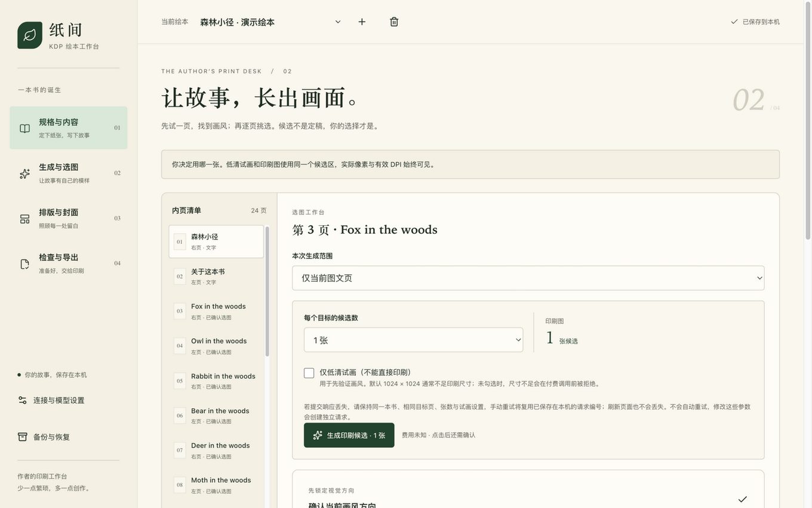The height and width of the screenshot is (508, 812).
Task: Select page 07 Deer in the woods
Action: coord(216,449)
